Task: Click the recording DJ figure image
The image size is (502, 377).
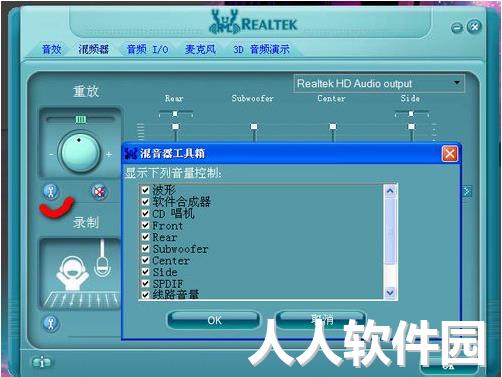Action: click(x=72, y=273)
